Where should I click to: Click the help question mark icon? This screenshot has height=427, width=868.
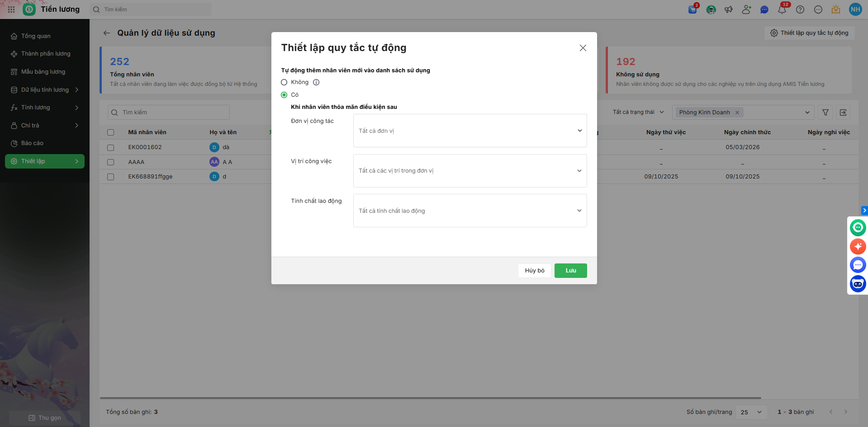[x=800, y=9]
